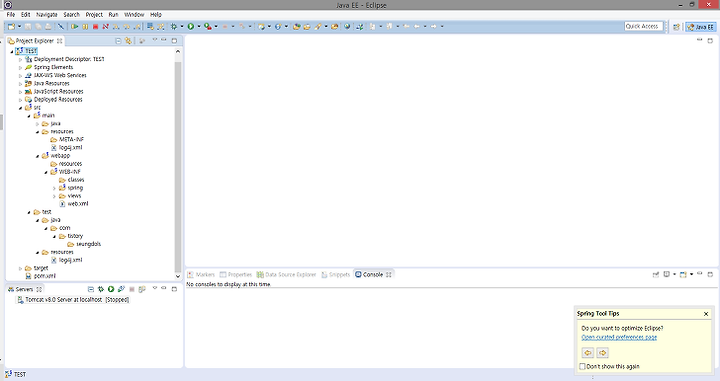Click the Open Web Browser globe icon

[x=347, y=27]
